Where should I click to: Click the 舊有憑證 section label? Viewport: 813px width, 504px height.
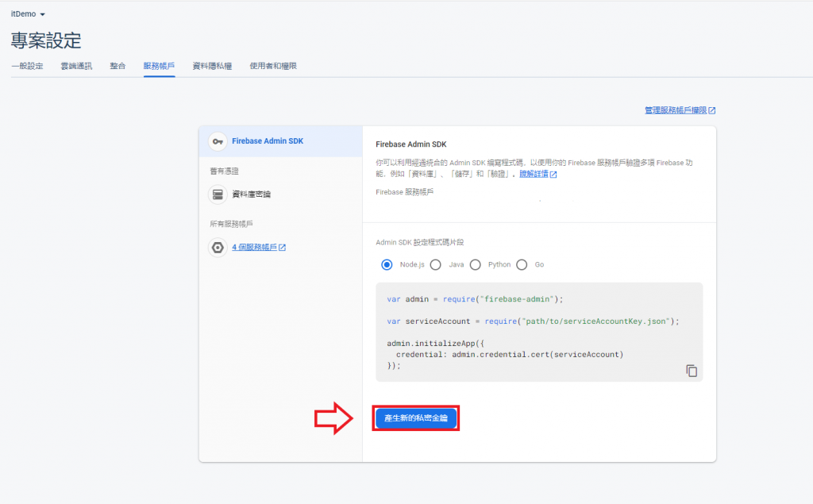(x=224, y=171)
